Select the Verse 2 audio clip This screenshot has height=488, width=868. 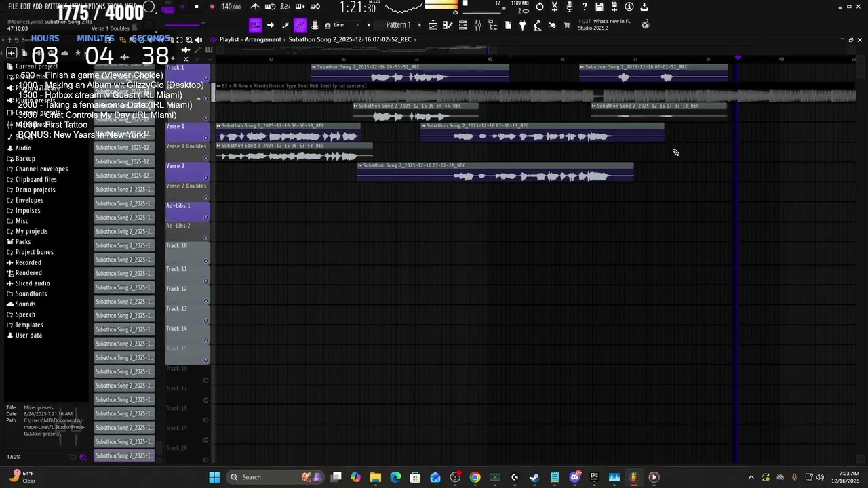[x=495, y=172]
